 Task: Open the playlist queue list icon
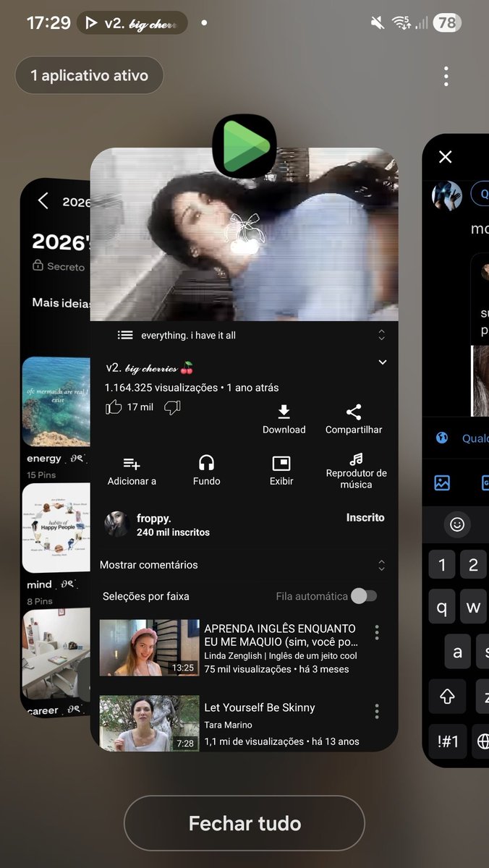[x=125, y=335]
